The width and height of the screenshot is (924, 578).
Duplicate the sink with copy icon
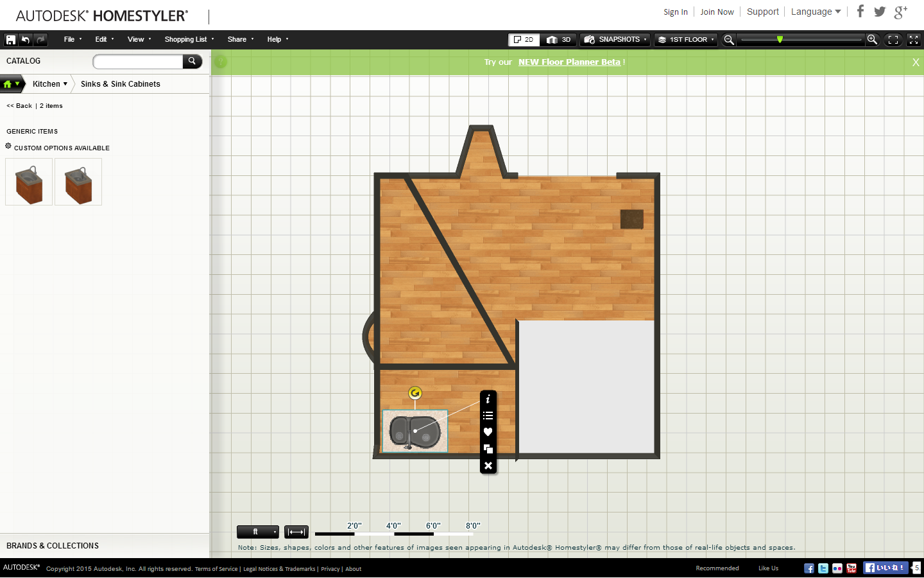click(x=488, y=449)
